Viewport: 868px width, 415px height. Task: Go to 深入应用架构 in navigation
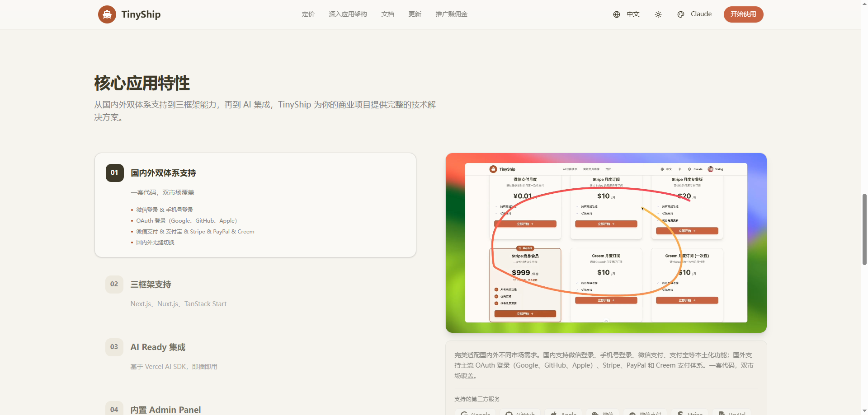348,14
